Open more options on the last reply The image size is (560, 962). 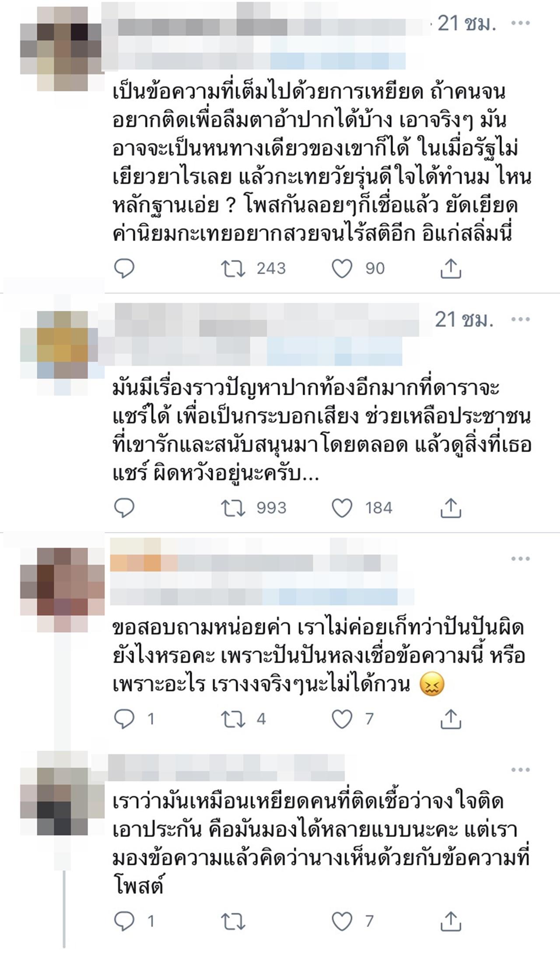coord(520,769)
